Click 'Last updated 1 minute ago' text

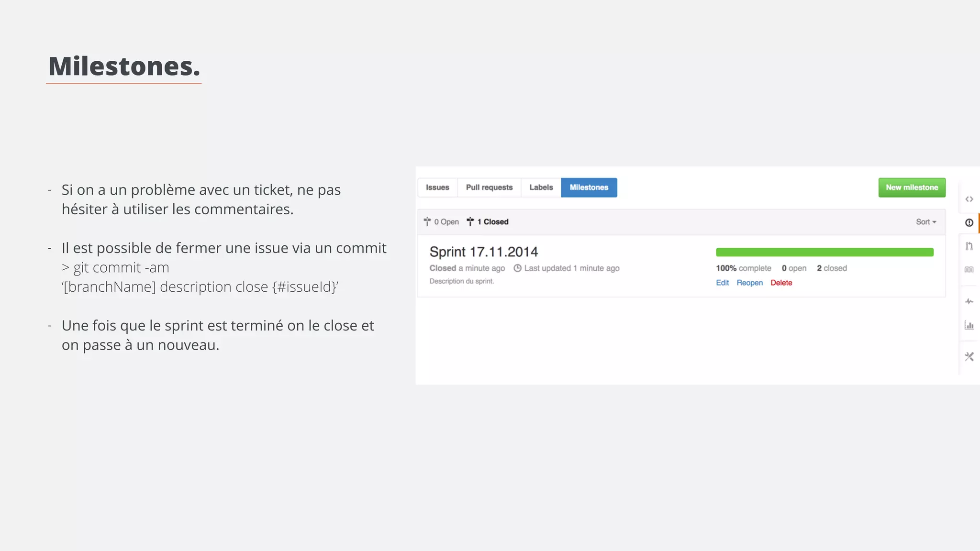572,268
